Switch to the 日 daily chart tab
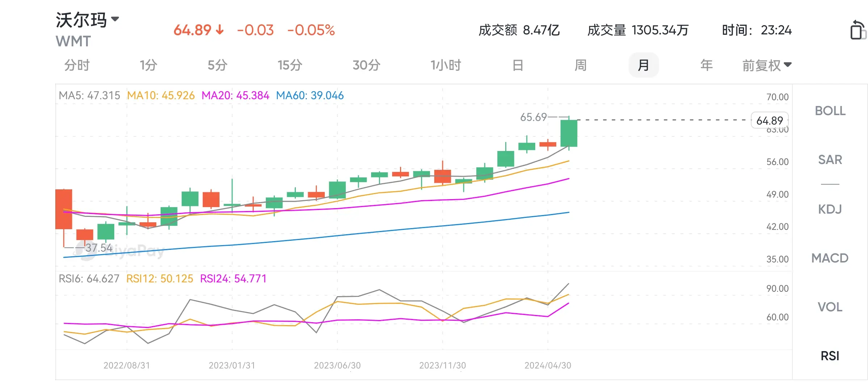Image resolution: width=868 pixels, height=391 pixels. tap(518, 66)
